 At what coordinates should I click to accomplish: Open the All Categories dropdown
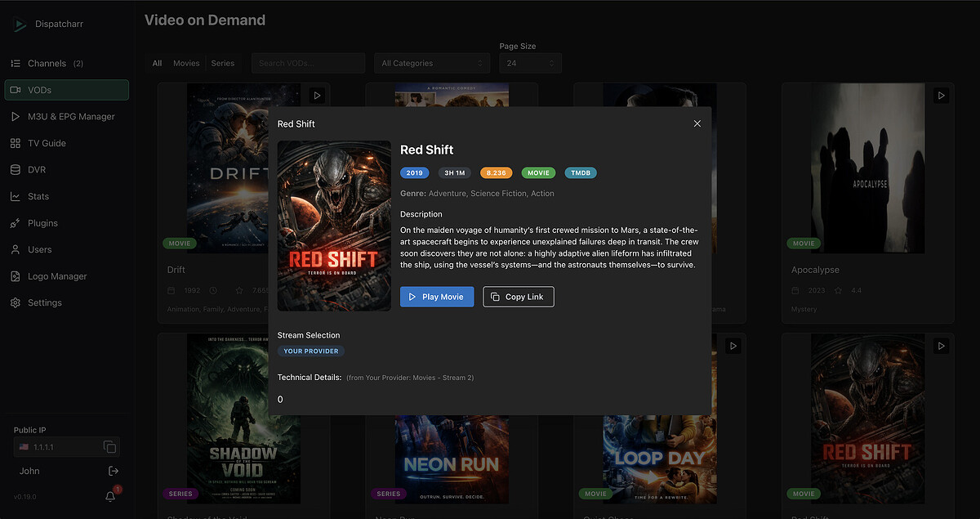(432, 63)
